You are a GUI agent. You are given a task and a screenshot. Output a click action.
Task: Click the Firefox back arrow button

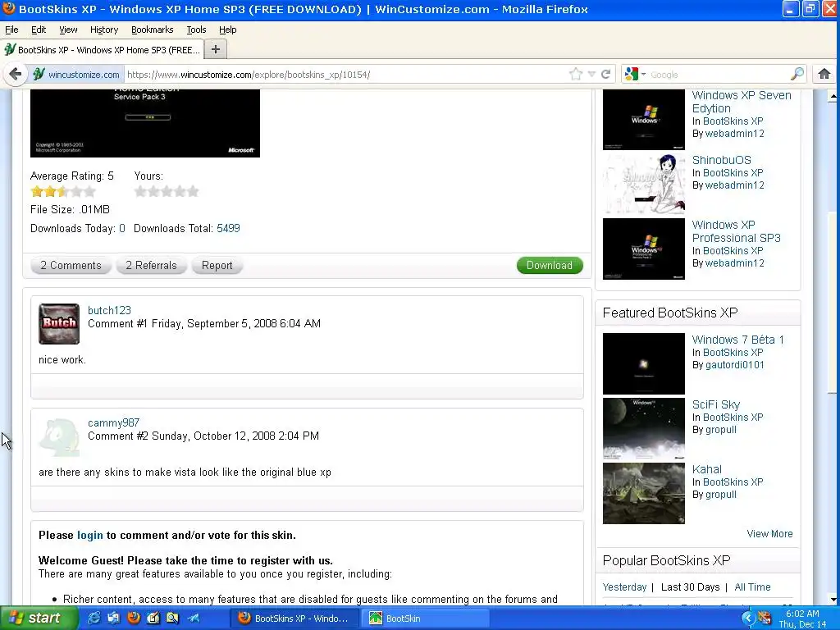pyautogui.click(x=16, y=74)
